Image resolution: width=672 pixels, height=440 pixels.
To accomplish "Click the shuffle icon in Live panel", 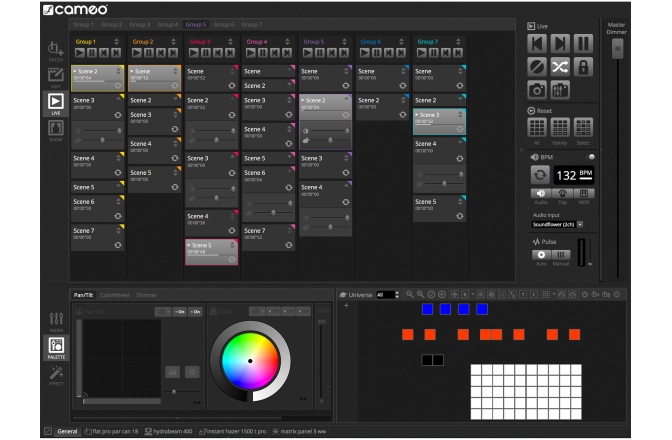I will 560,67.
